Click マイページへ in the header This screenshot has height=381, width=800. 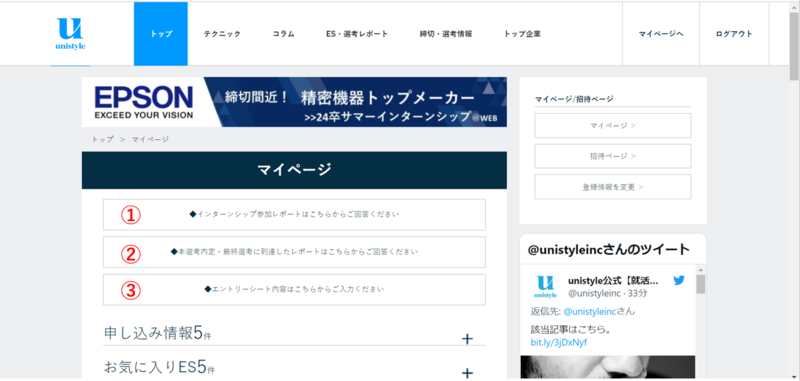click(661, 34)
